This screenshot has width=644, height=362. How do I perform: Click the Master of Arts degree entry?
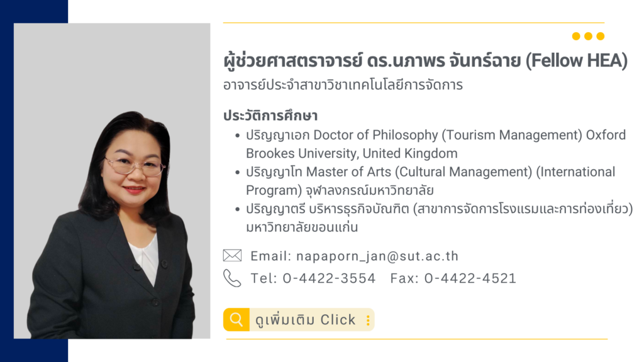pos(430,181)
